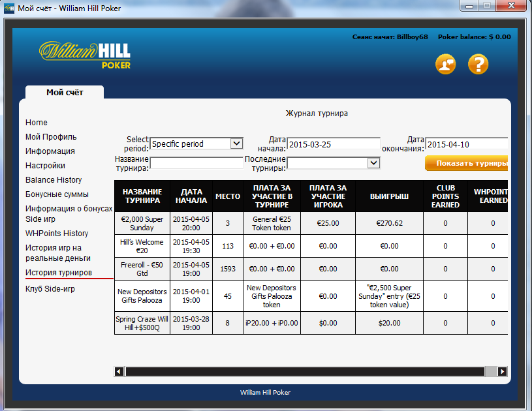Click the Дата окончания date field
The image size is (532, 411).
467,144
